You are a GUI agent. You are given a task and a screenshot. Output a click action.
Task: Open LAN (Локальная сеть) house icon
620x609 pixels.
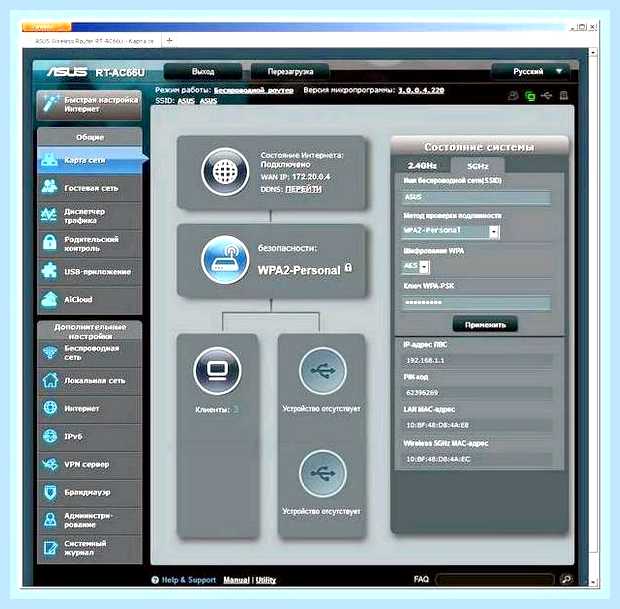pyautogui.click(x=50, y=380)
